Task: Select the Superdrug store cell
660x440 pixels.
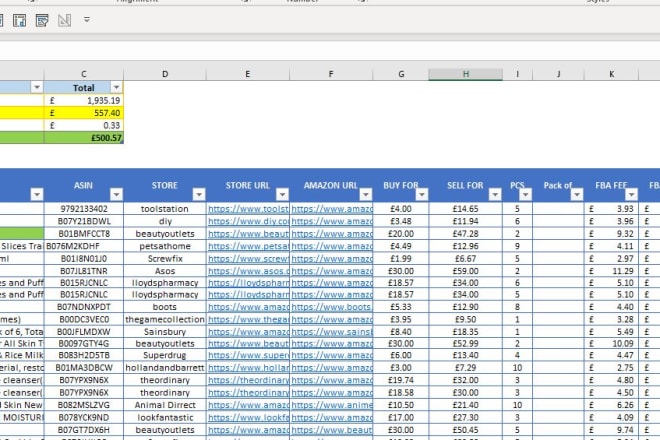Action: (x=165, y=355)
